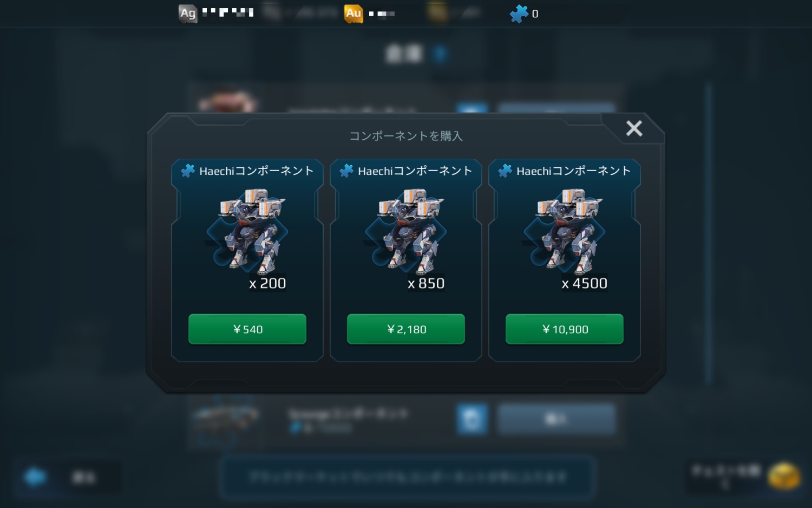Click puzzle icon in second Haechi card header
The height and width of the screenshot is (508, 812).
[x=346, y=171]
